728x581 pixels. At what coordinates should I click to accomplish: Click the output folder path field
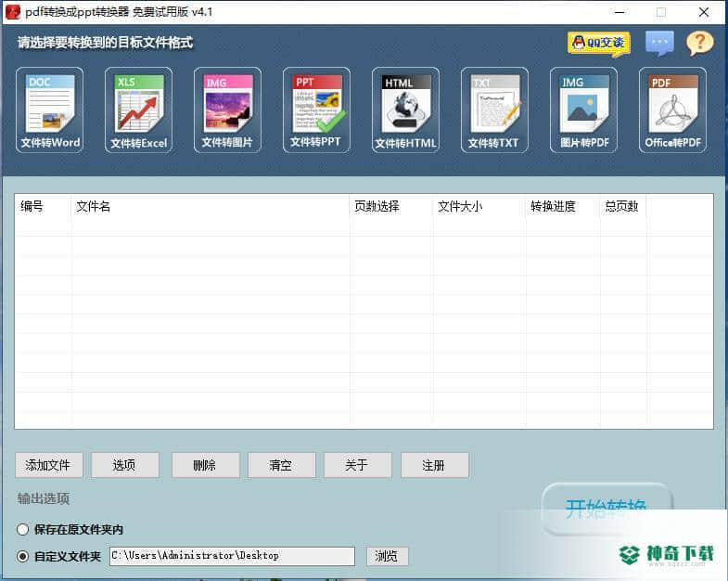232,556
